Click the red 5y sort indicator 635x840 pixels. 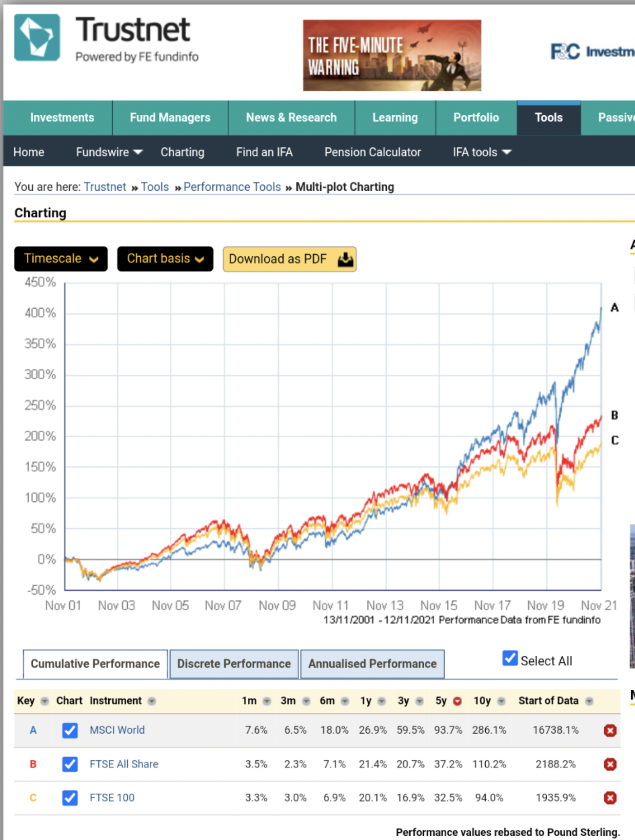tap(457, 701)
